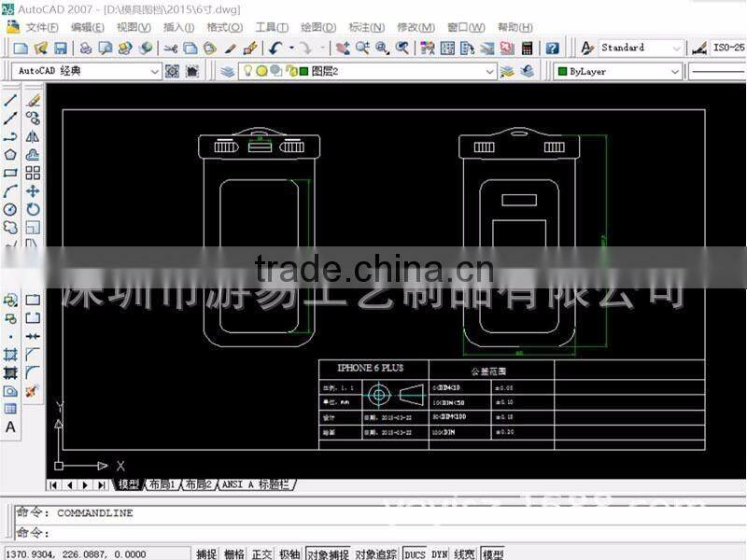Toggle 正交 ortho mode in status bar
Image resolution: width=747 pixels, height=560 pixels.
click(x=262, y=553)
